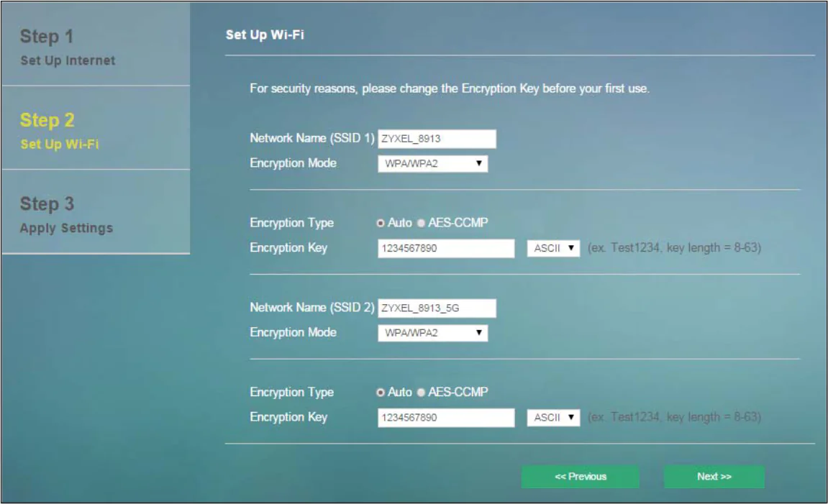This screenshot has width=828, height=504.
Task: Focus the Encryption Key field for SSID 2
Action: pyautogui.click(x=445, y=418)
